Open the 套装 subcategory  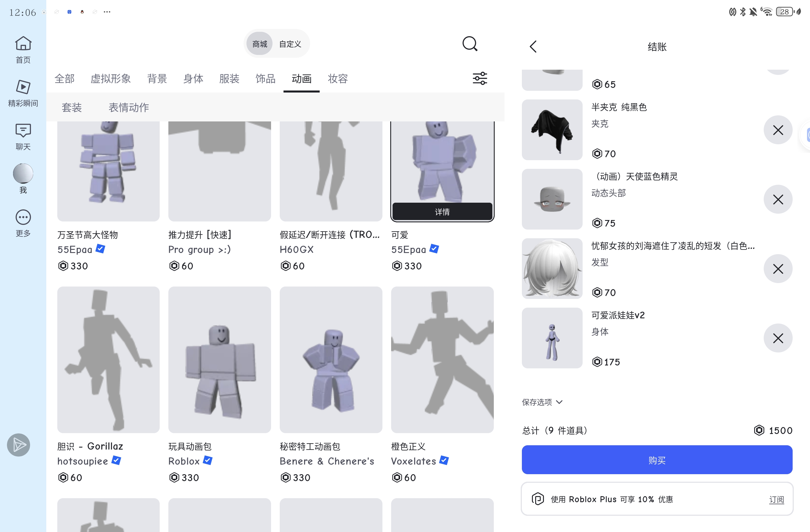pos(71,108)
